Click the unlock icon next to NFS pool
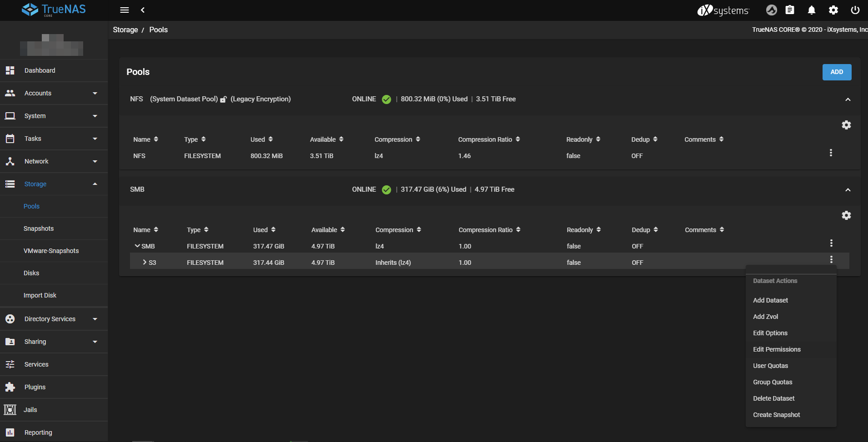 coord(223,99)
